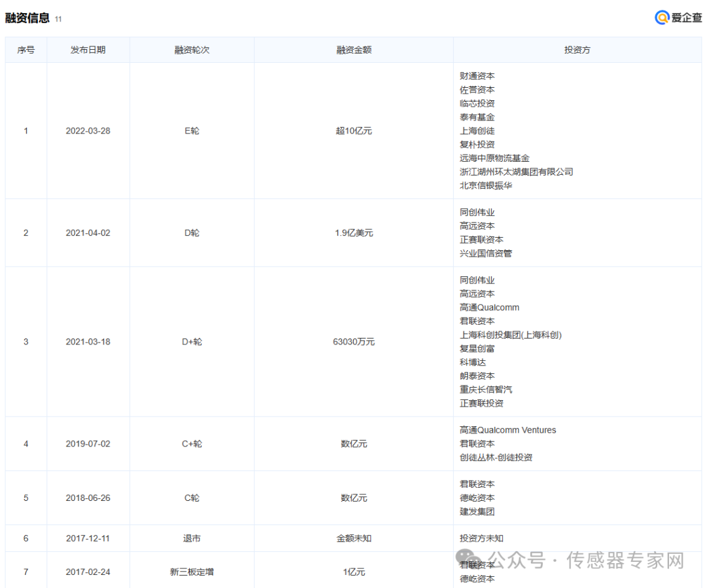707x588 pixels.
Task: Select the date 2019-07-02
Action: pos(88,444)
